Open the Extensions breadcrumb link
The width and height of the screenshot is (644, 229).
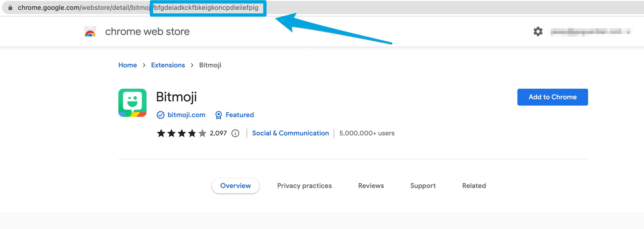168,65
